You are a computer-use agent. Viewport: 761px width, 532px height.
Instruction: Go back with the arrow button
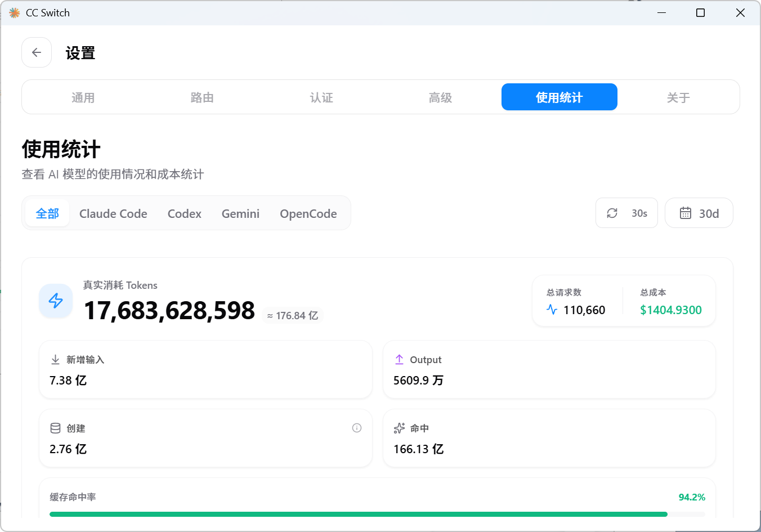coord(37,52)
